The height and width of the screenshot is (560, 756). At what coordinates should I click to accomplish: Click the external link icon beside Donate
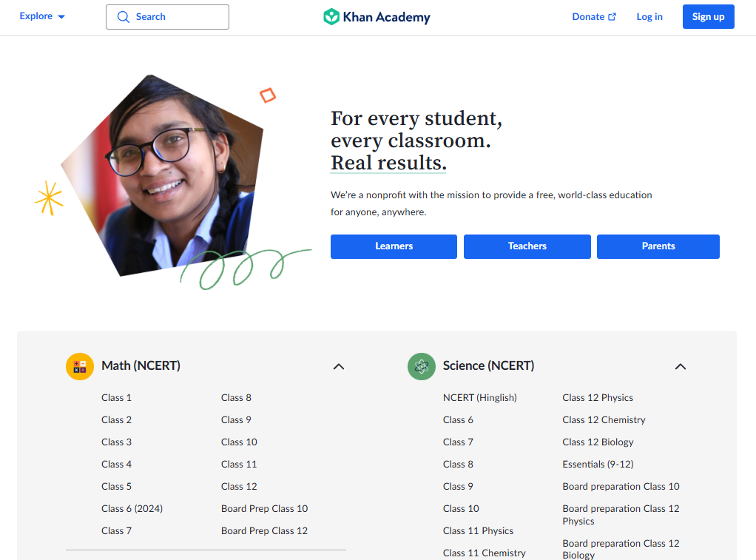coord(612,17)
